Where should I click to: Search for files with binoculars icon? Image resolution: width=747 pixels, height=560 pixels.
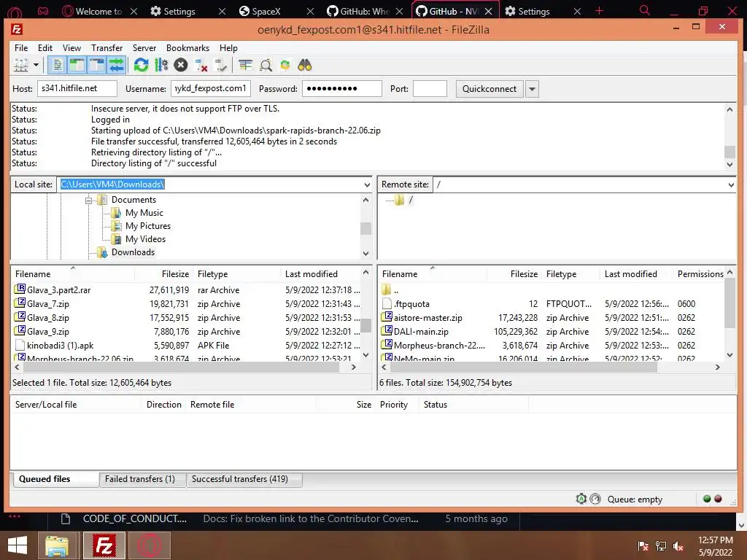304,65
